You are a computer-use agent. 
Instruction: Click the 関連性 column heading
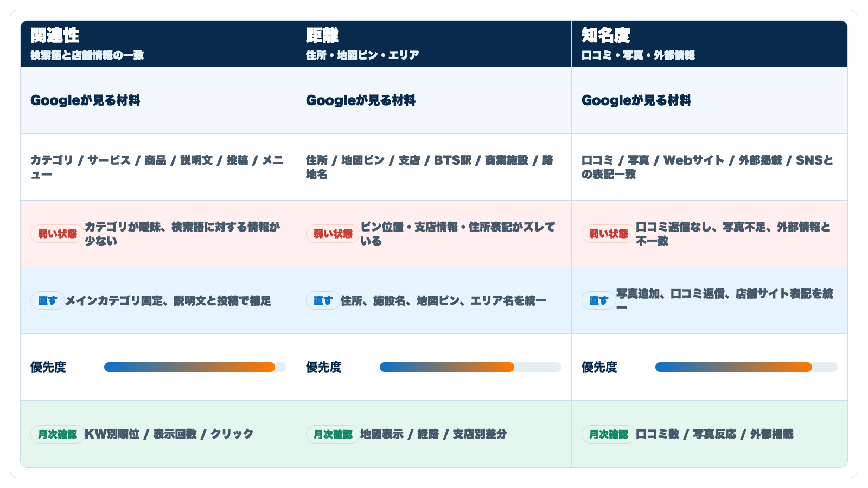(55, 36)
